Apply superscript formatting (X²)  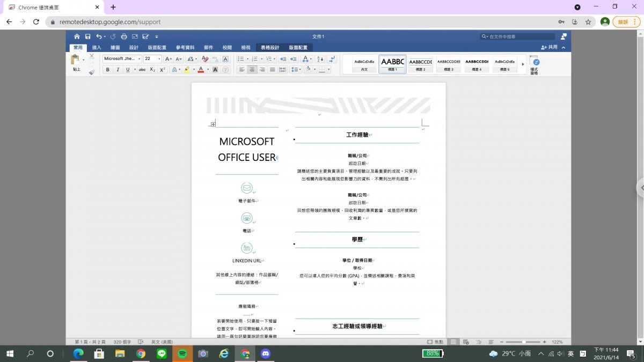click(163, 70)
